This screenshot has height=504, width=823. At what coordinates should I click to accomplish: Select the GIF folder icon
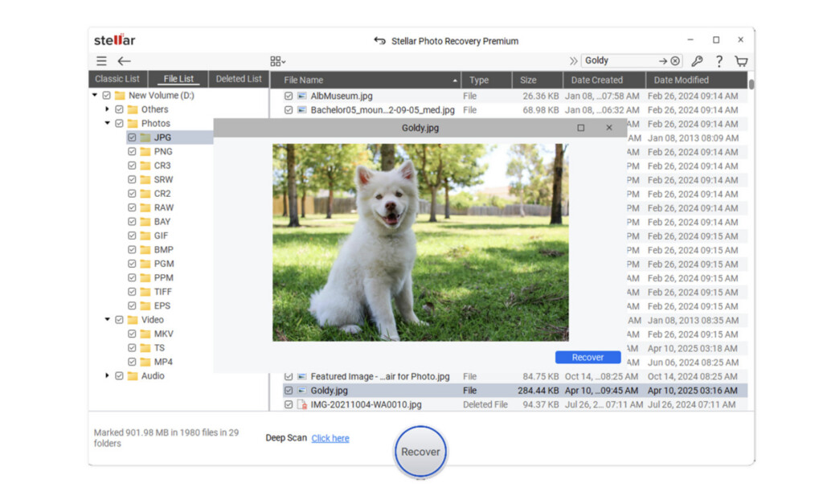pos(145,236)
